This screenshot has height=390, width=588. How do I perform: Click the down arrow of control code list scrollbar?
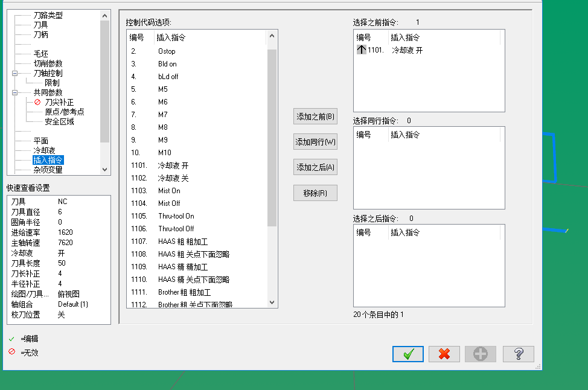point(272,302)
